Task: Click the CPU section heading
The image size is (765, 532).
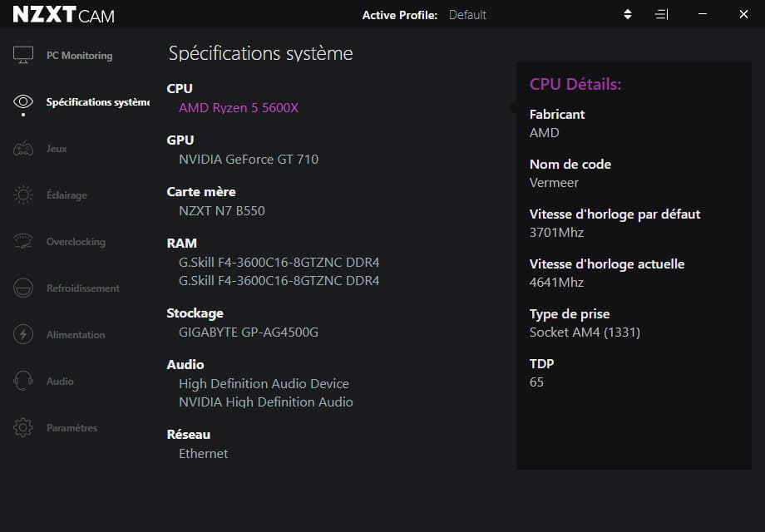Action: point(180,89)
